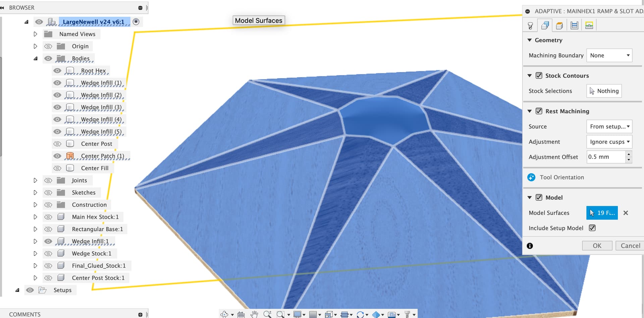Select the Zoom tool
This screenshot has height=318, width=644.
267,314
